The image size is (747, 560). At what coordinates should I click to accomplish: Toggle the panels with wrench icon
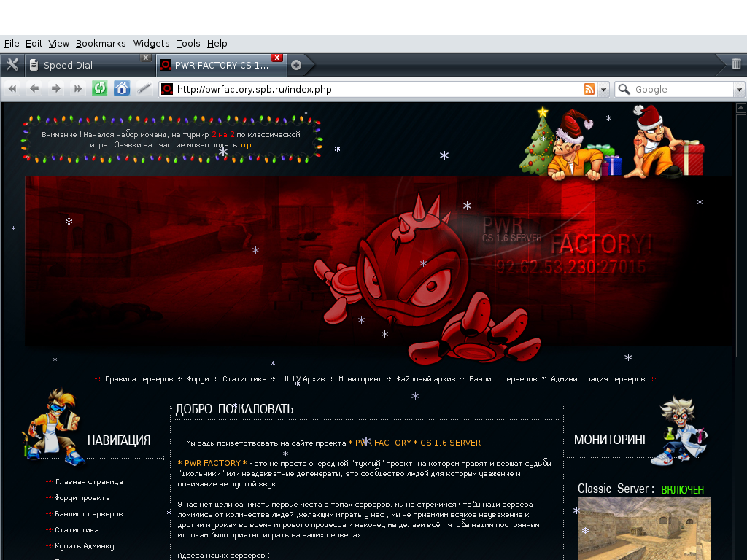click(12, 65)
